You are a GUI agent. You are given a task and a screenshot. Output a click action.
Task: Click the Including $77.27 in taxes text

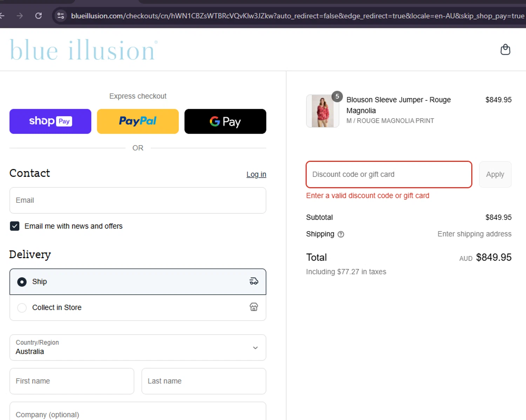(x=346, y=272)
